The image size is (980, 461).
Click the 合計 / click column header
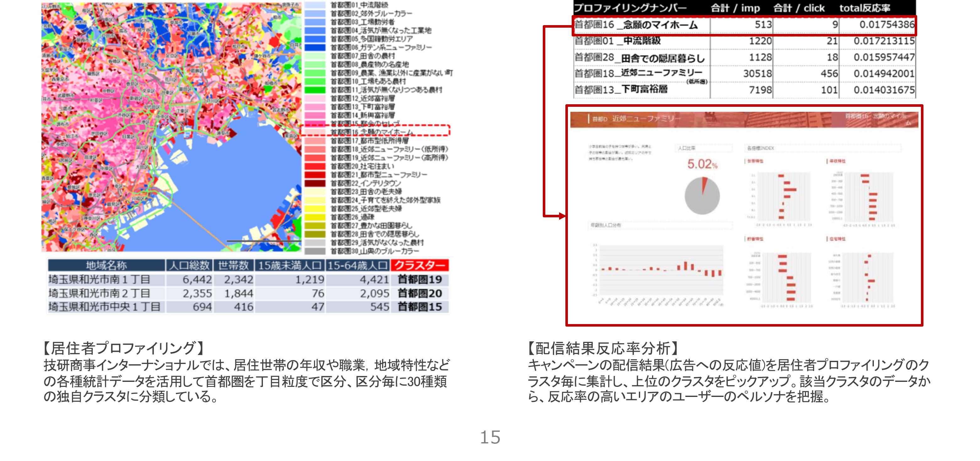coord(799,8)
